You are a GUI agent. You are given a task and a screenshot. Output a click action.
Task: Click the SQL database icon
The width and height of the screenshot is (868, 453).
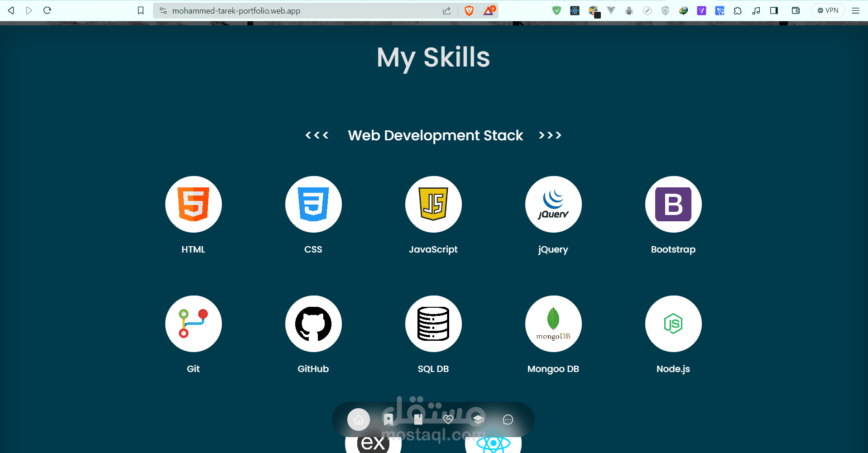[433, 324]
